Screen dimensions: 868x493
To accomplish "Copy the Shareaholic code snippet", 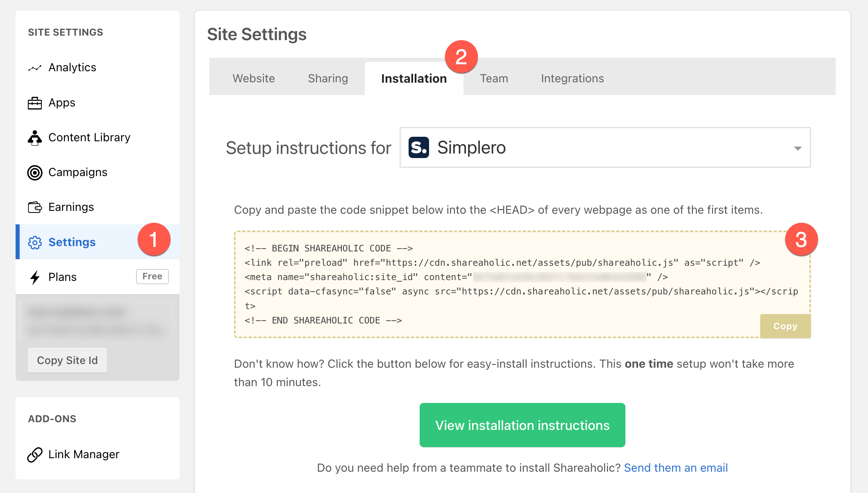I will [785, 326].
